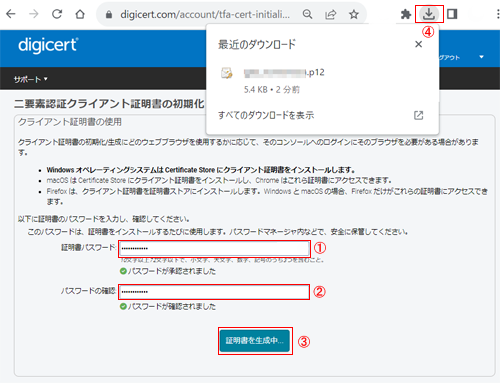Click すべてのダウンロードを表示
The image size is (500, 383).
pos(266,115)
